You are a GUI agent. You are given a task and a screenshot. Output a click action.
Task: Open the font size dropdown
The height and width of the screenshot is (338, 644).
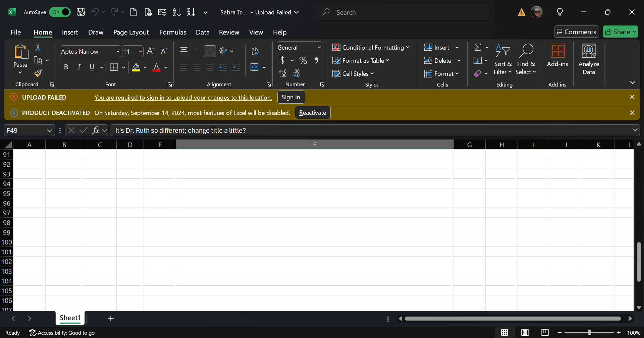[141, 51]
